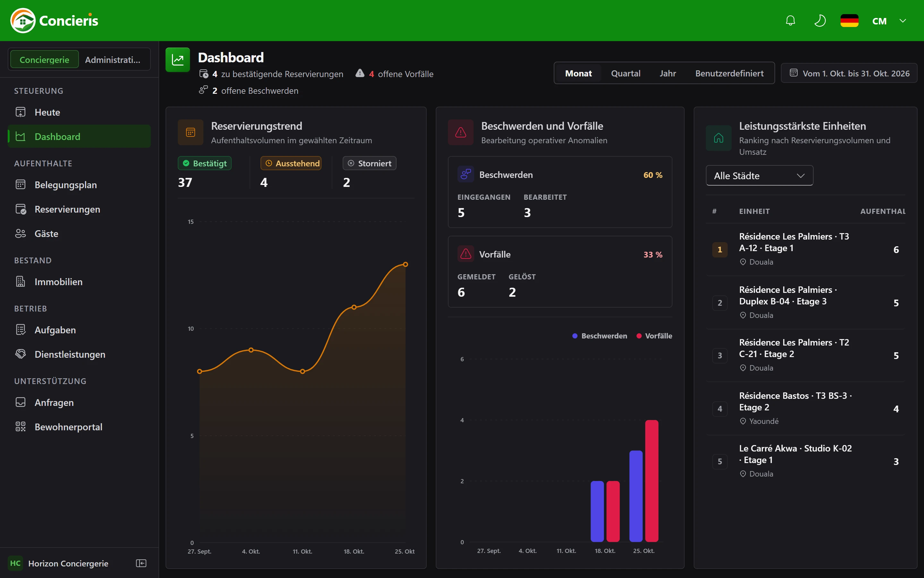This screenshot has height=578, width=924.
Task: Click the Dashboard chart header icon
Action: (177, 60)
